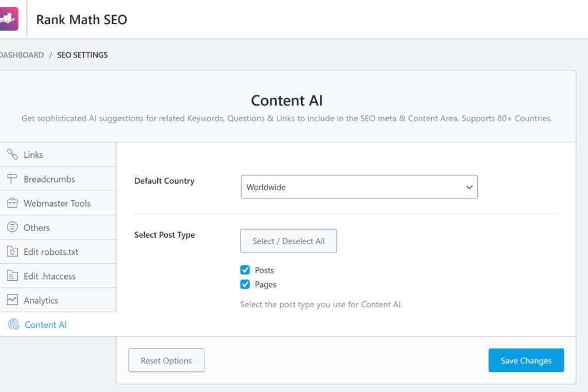Open the Analytics settings tab label
The image size is (588, 392).
coord(41,300)
